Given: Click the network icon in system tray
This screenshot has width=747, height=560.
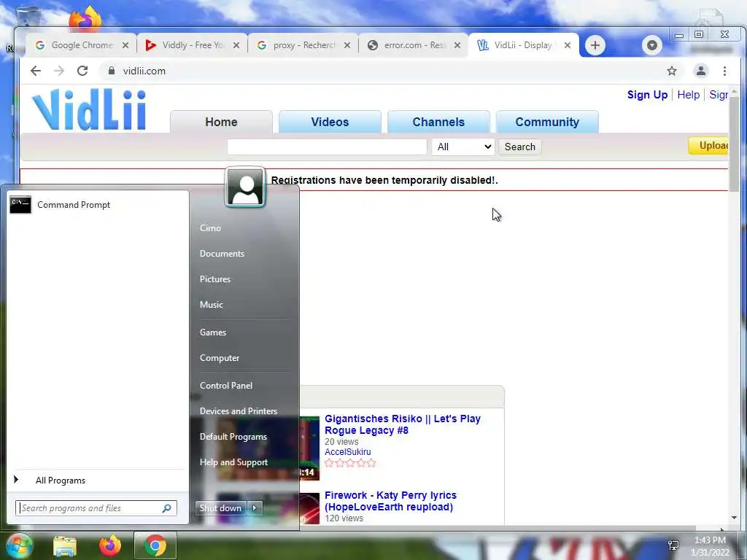Looking at the screenshot, I should tap(673, 545).
